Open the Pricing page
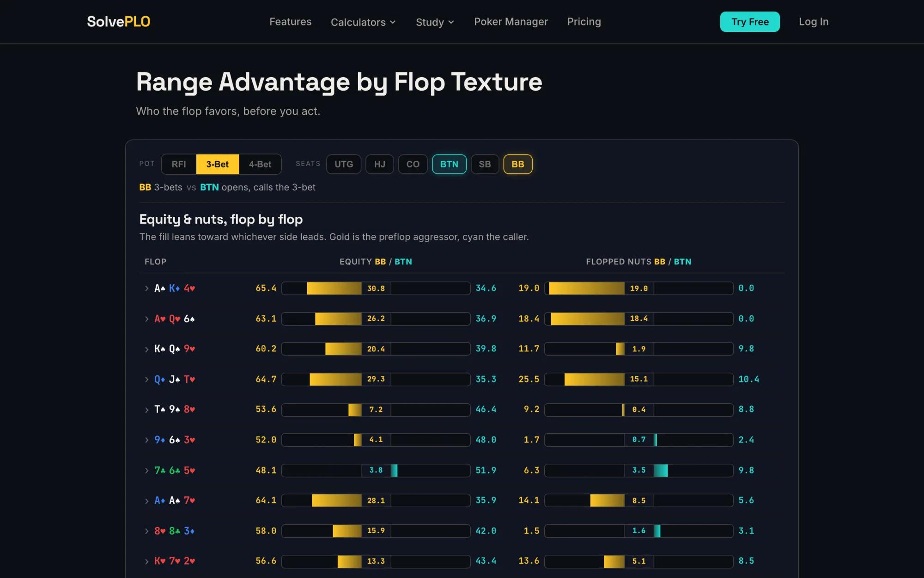 tap(584, 22)
